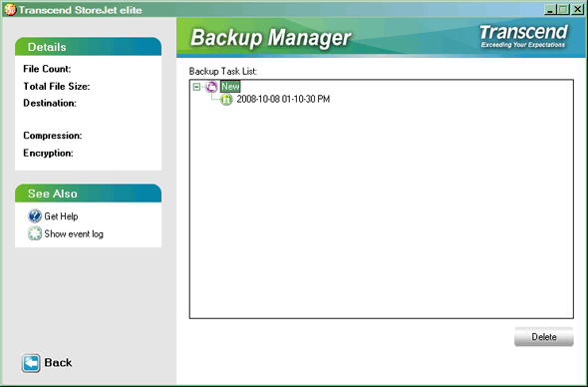Minimize the Transcend StoreJet elite window

pyautogui.click(x=549, y=9)
